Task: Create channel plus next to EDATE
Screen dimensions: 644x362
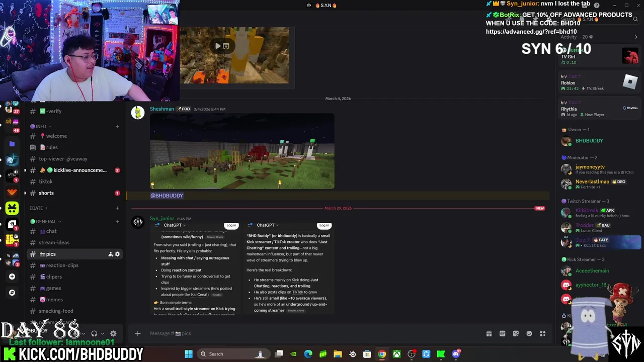Action: pos(117,208)
